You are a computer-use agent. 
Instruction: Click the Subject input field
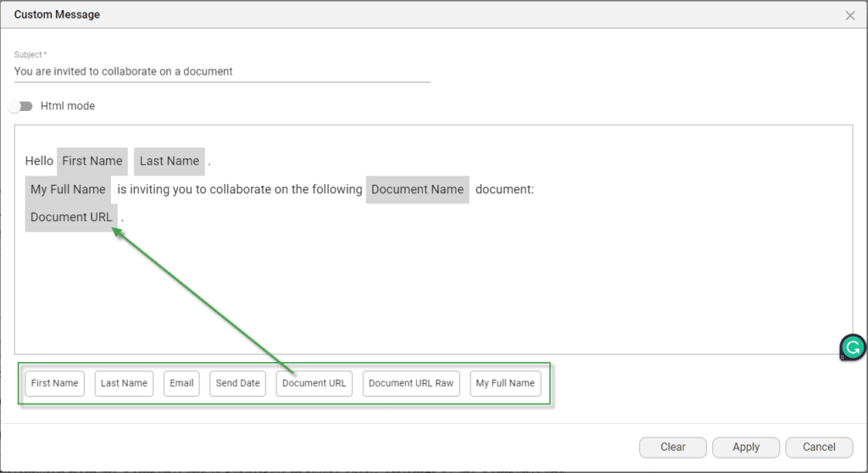pos(222,72)
